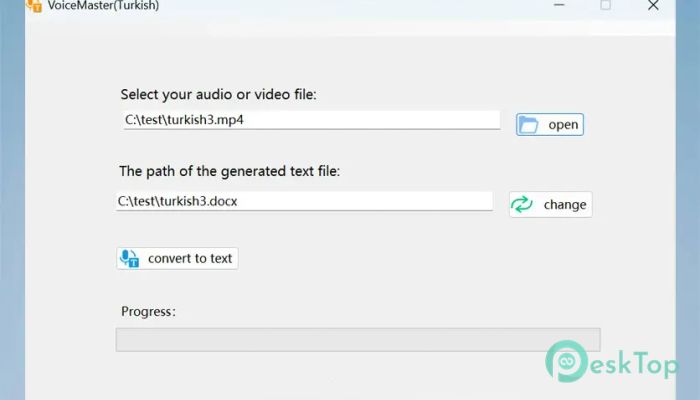Minimize the VoiceMaster window
The image size is (700, 400).
(559, 5)
